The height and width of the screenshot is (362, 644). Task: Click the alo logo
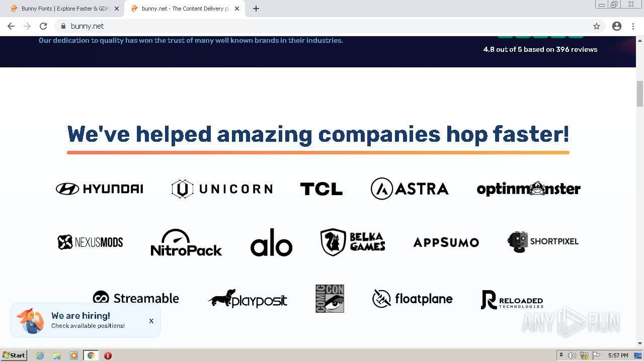(271, 242)
